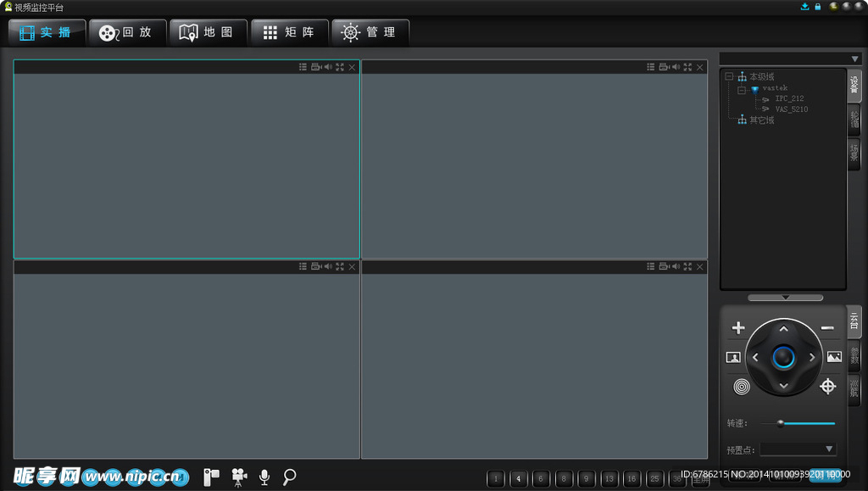Viewport: 868px width, 491px height.
Task: Click record icon of bottom-right video pane
Action: [664, 266]
